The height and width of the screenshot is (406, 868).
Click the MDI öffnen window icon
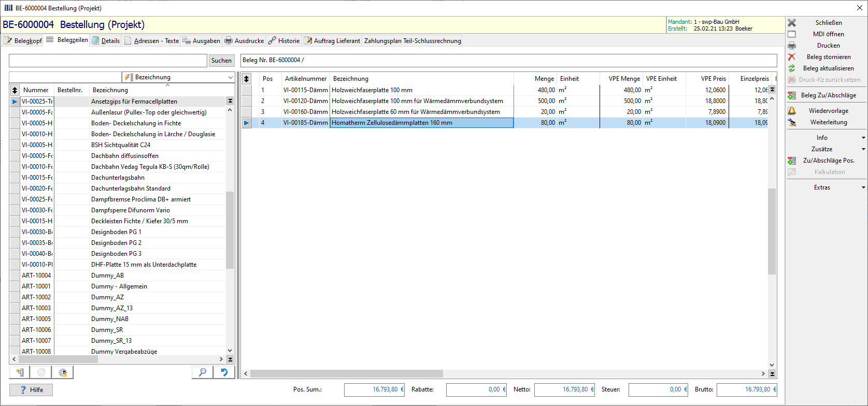click(792, 34)
